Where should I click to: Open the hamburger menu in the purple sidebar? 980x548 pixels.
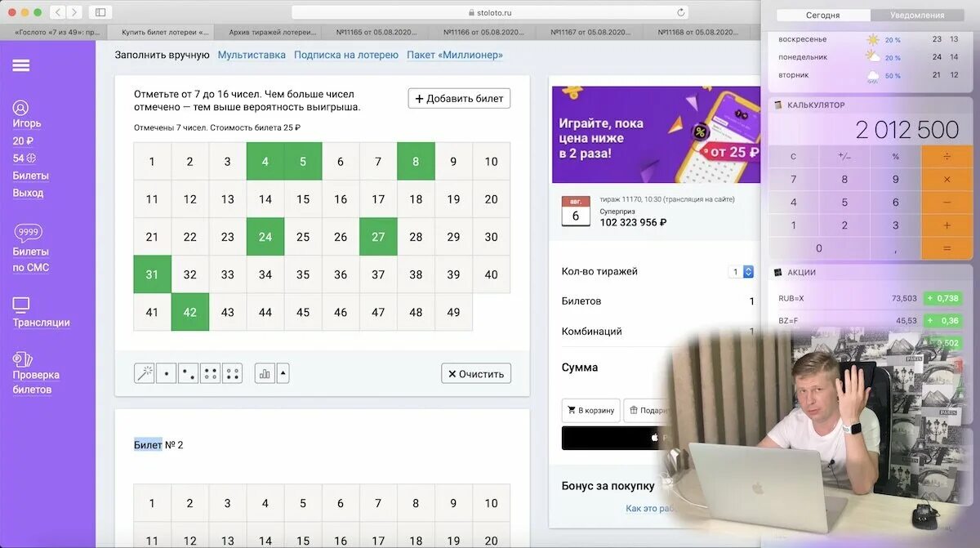[x=21, y=66]
